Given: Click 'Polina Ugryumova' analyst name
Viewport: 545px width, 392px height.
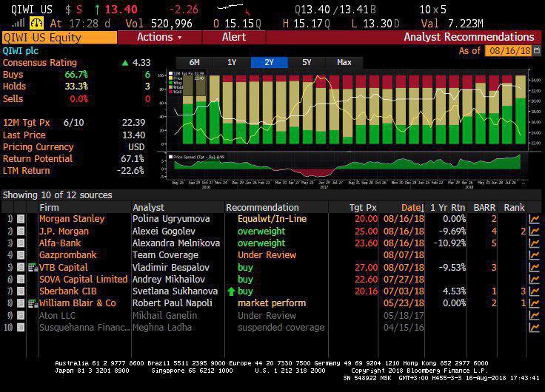Looking at the screenshot, I should pos(171,219).
